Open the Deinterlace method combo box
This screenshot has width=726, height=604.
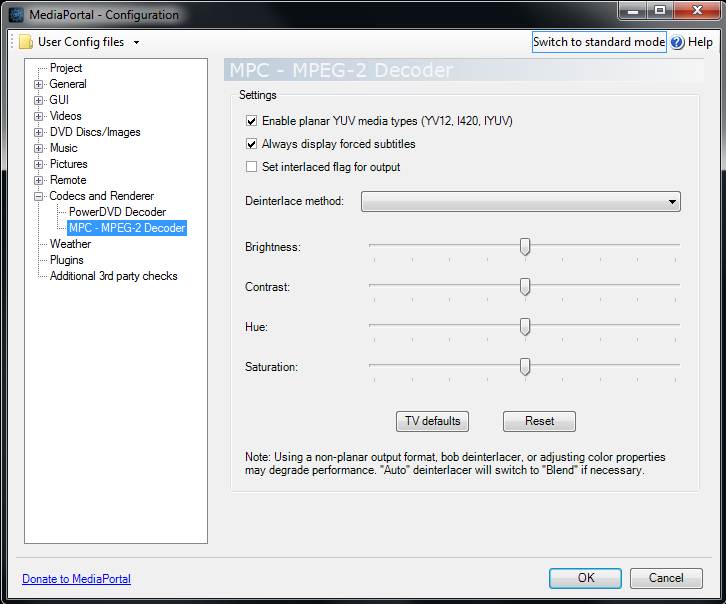[521, 202]
